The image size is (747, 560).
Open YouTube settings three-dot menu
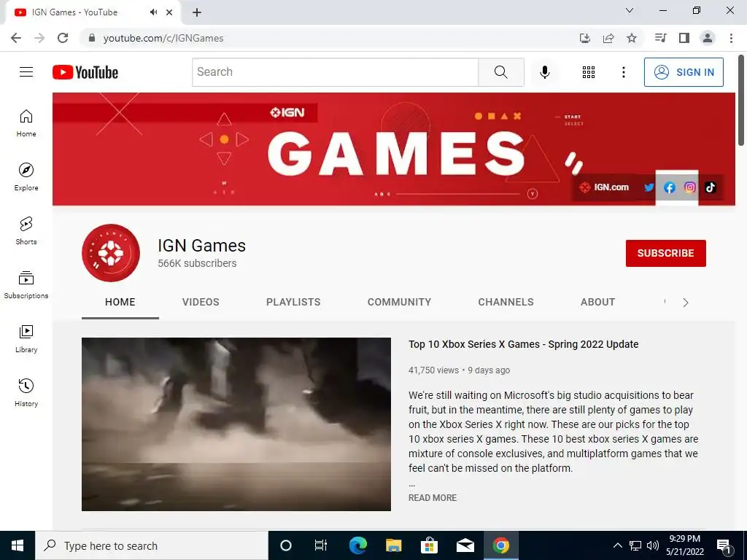pos(623,72)
